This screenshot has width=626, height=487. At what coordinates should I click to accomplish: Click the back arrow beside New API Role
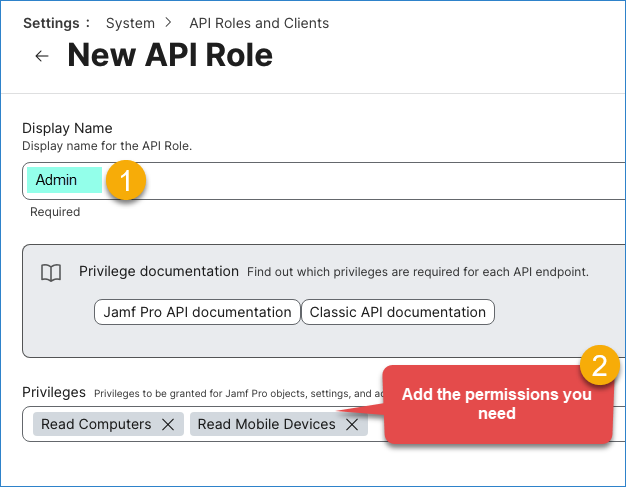(42, 56)
